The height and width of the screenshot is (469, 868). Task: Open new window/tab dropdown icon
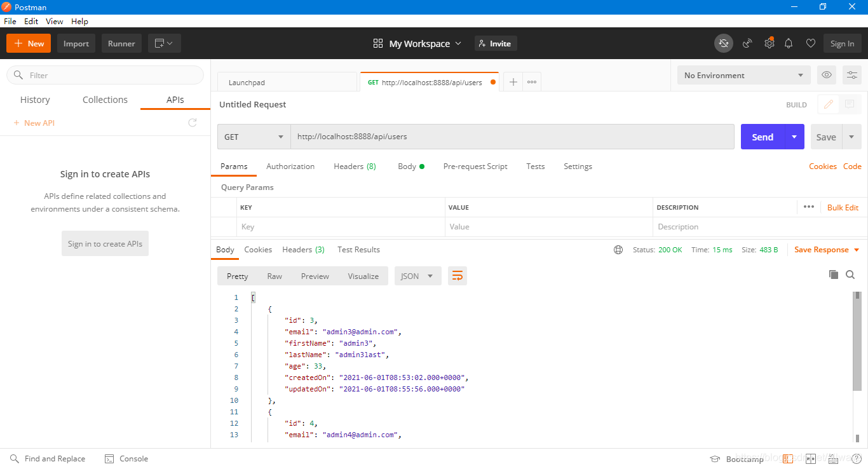165,43
